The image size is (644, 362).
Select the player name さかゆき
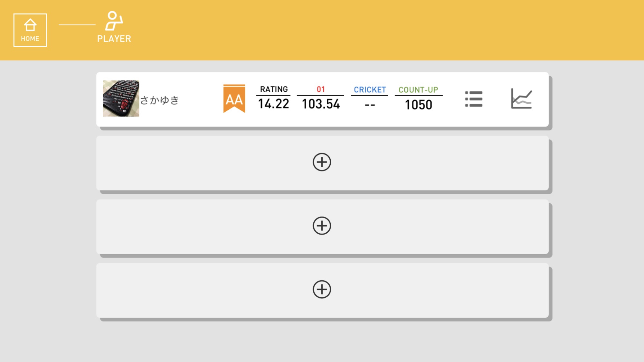[x=160, y=100]
